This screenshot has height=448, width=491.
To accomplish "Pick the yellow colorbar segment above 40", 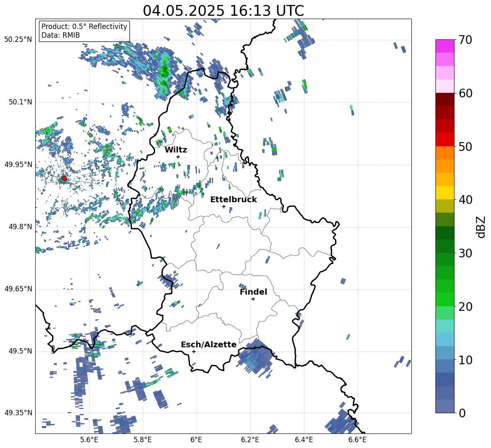I will pyautogui.click(x=445, y=193).
